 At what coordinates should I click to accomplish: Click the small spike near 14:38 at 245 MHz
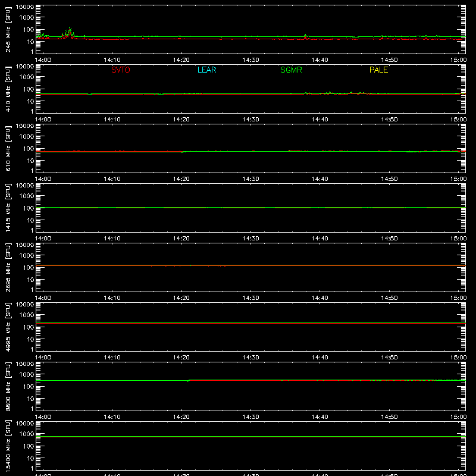pos(305,35)
